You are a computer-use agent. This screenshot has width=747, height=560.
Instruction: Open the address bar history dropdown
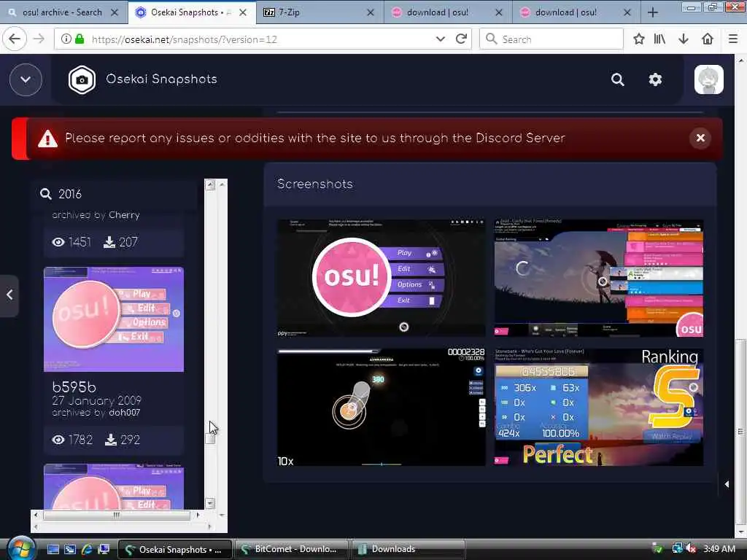(x=440, y=39)
